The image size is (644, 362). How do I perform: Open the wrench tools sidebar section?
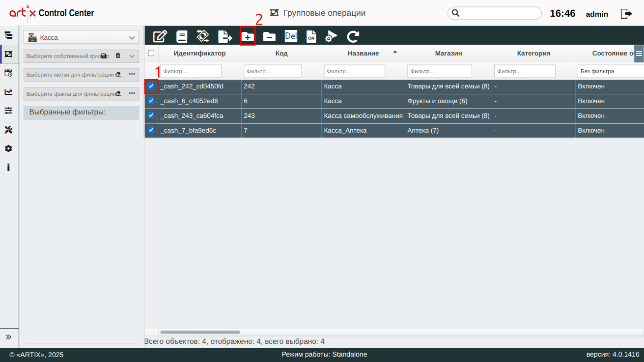(x=8, y=130)
